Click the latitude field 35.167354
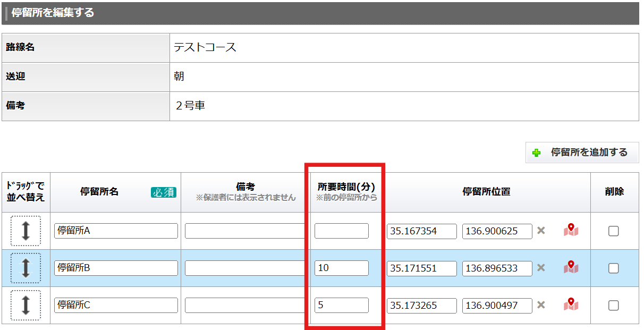 click(422, 231)
